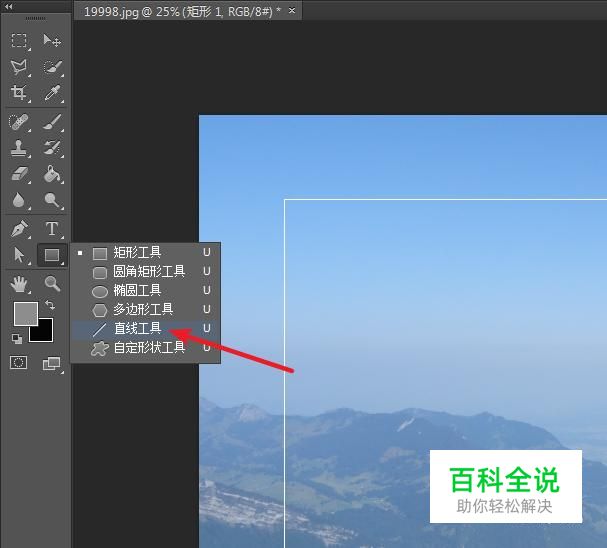Select the Brush tool
607x548 pixels.
point(51,122)
